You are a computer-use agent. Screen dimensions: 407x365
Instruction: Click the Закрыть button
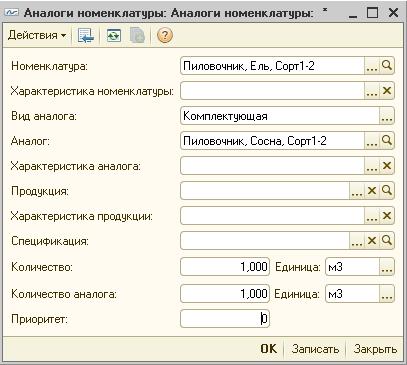(x=375, y=349)
